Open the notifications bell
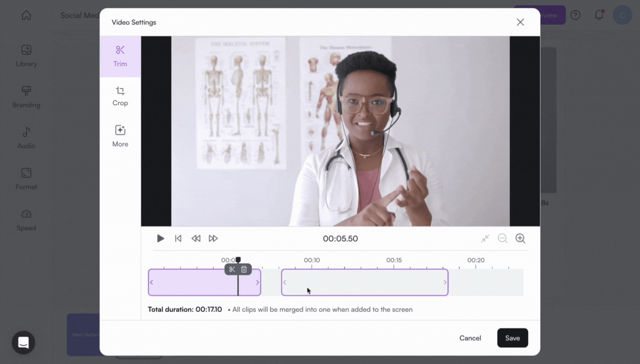 pos(599,15)
